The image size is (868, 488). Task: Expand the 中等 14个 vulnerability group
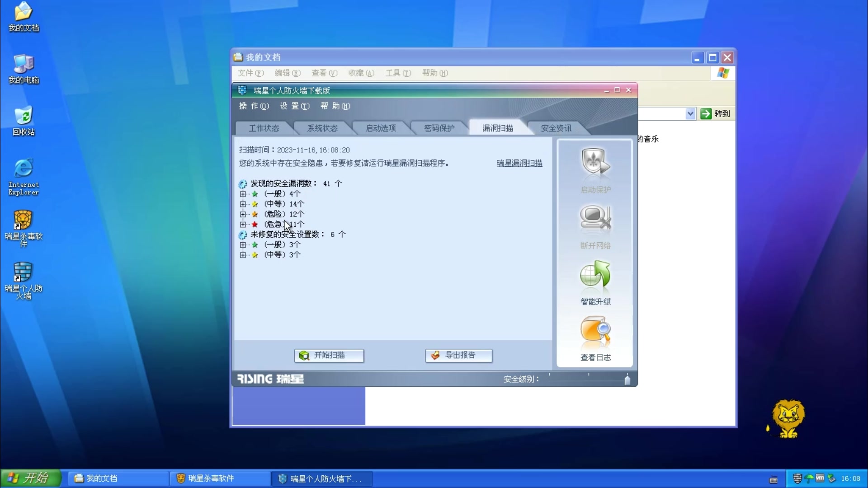243,204
